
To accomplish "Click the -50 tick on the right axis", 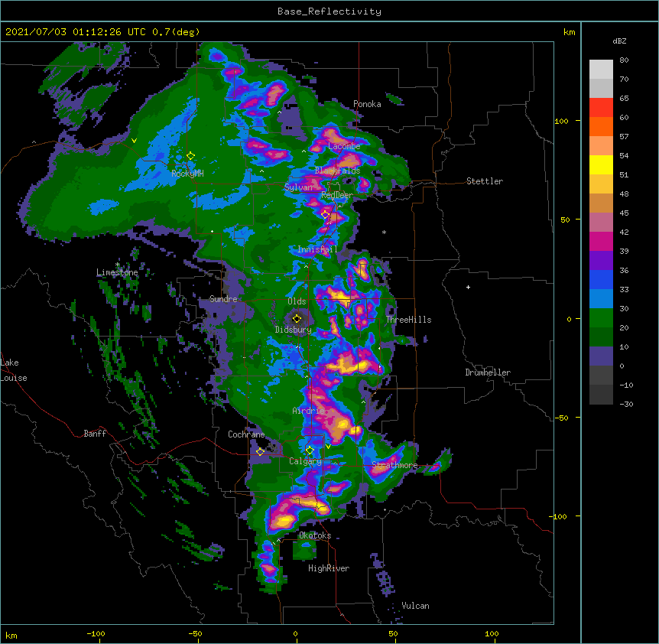I will (x=561, y=418).
